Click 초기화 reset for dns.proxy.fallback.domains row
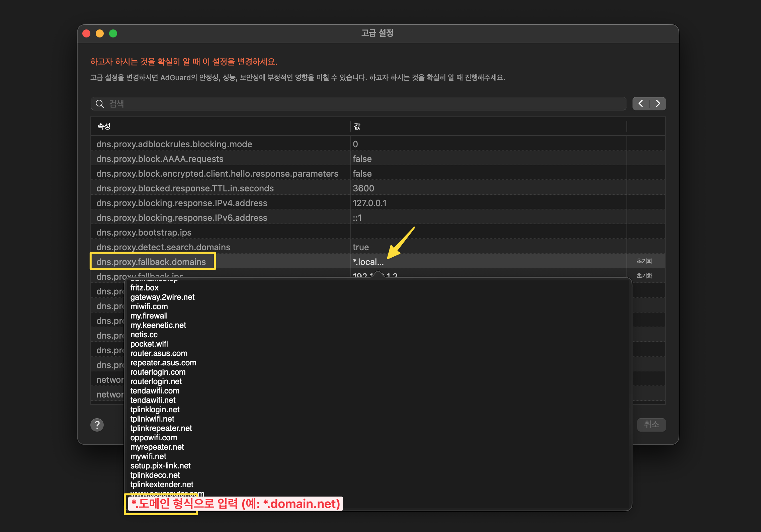 pos(644,261)
